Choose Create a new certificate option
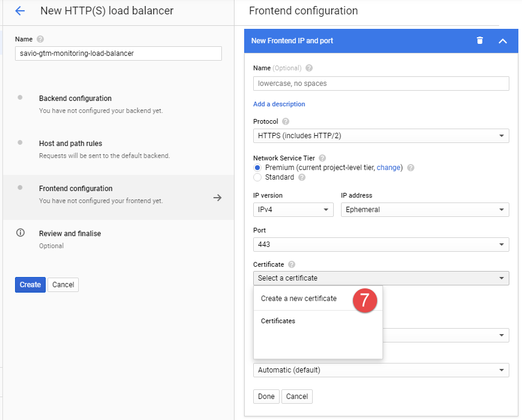 click(299, 299)
